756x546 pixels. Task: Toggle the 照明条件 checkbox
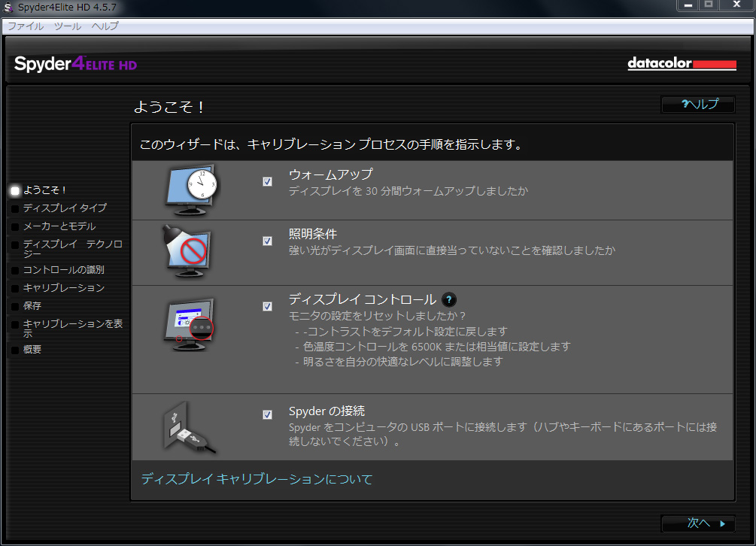click(268, 241)
